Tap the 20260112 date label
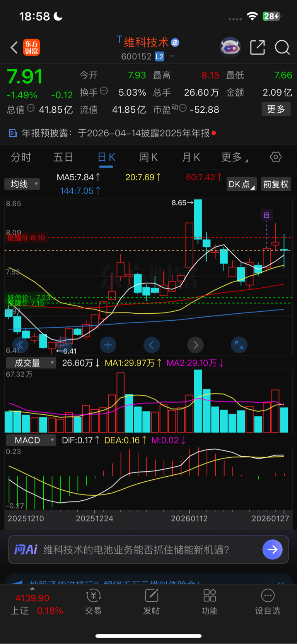Viewport: 297px width, 644px height. (x=189, y=519)
